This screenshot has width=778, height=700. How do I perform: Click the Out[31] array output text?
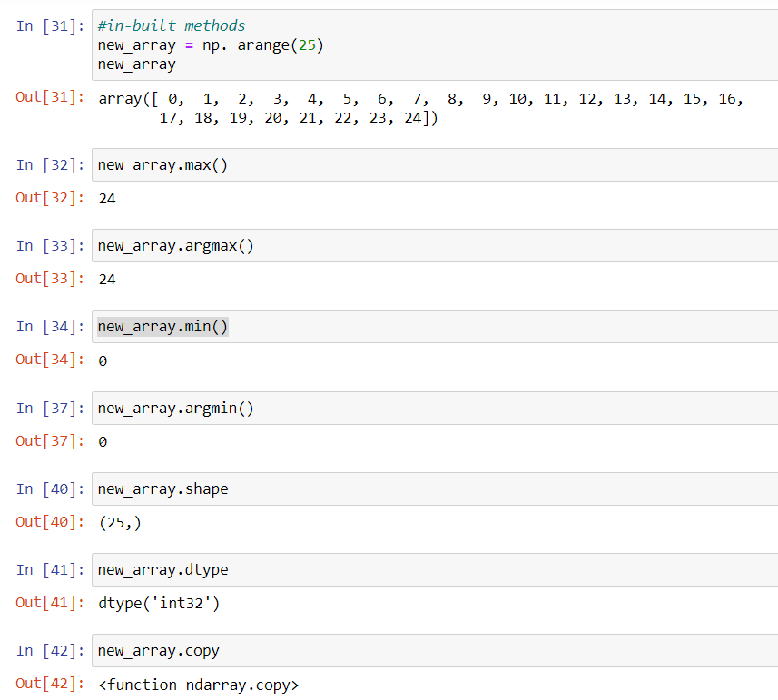(x=420, y=108)
